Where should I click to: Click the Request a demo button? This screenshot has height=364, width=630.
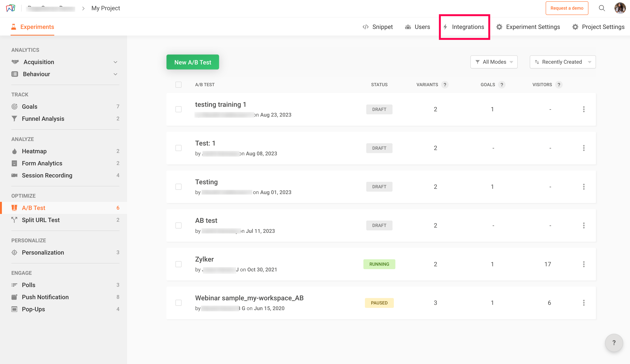pos(566,8)
